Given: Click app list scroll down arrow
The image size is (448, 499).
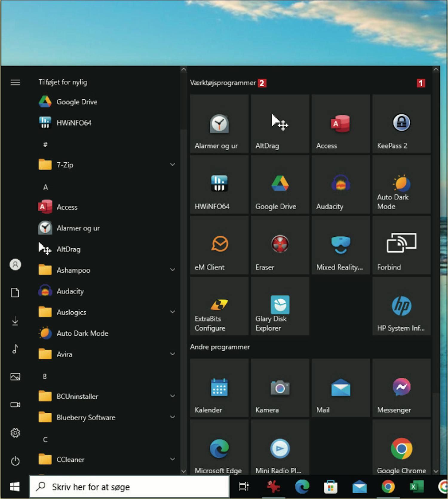Looking at the screenshot, I should click(184, 471).
